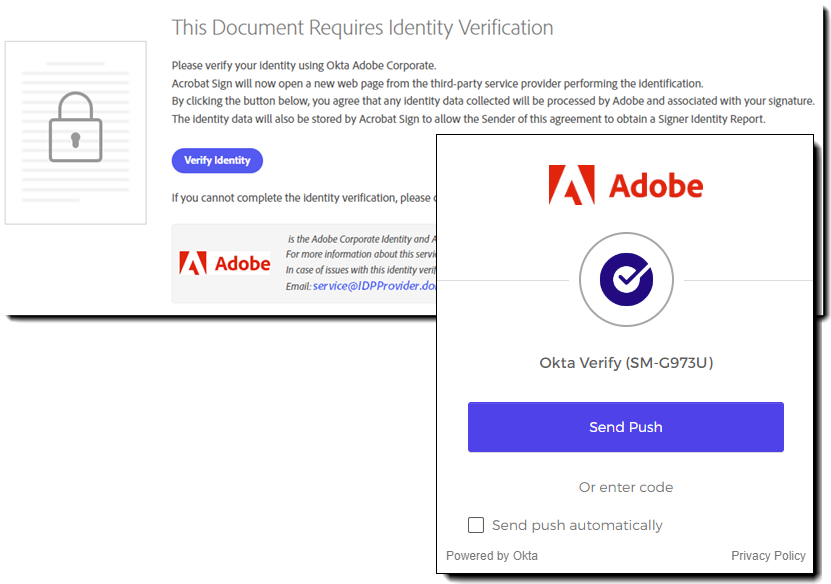Viewport: 831px width, 584px height.
Task: Enable the Send push automatically checkbox
Action: pyautogui.click(x=476, y=525)
